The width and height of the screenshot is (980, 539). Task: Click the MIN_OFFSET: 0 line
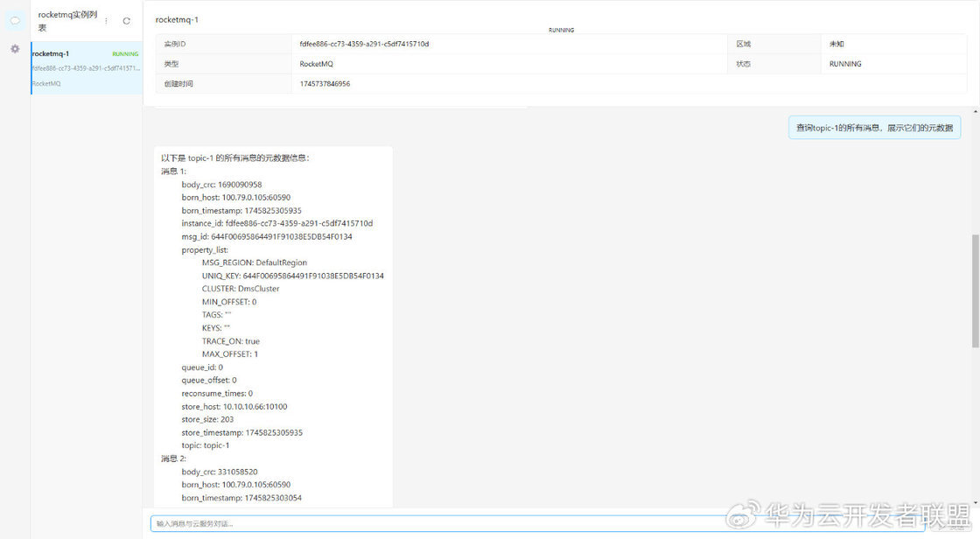click(229, 302)
